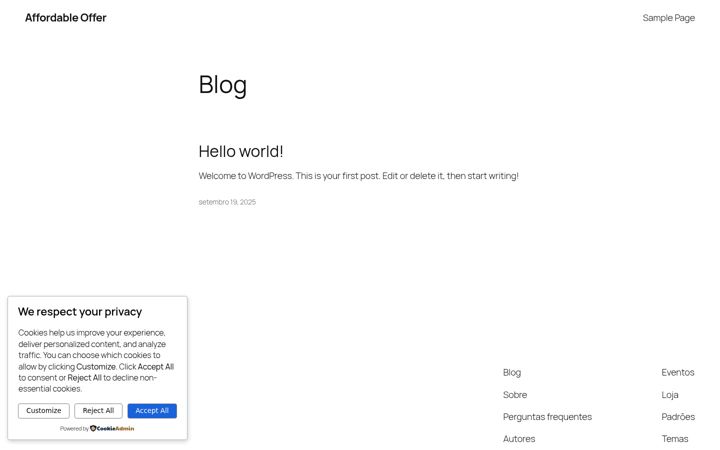The width and height of the screenshot is (720, 450).
Task: Select the Blog page heading text
Action: [223, 85]
